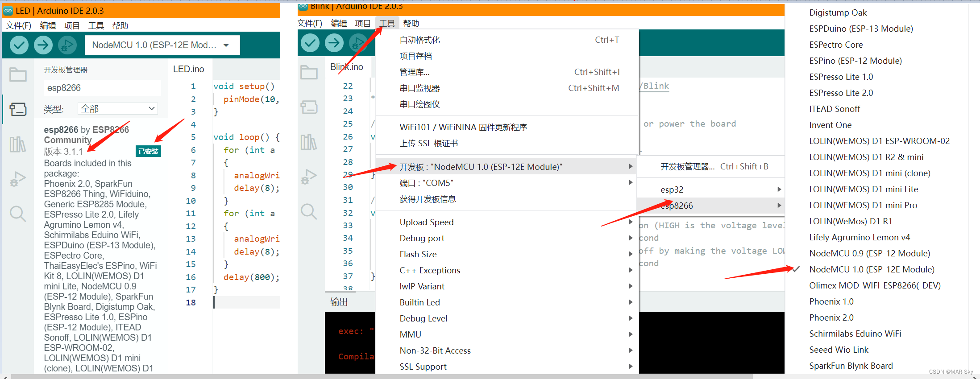Open Search icon in Blink window sidebar
This screenshot has height=379, width=980.
[309, 211]
